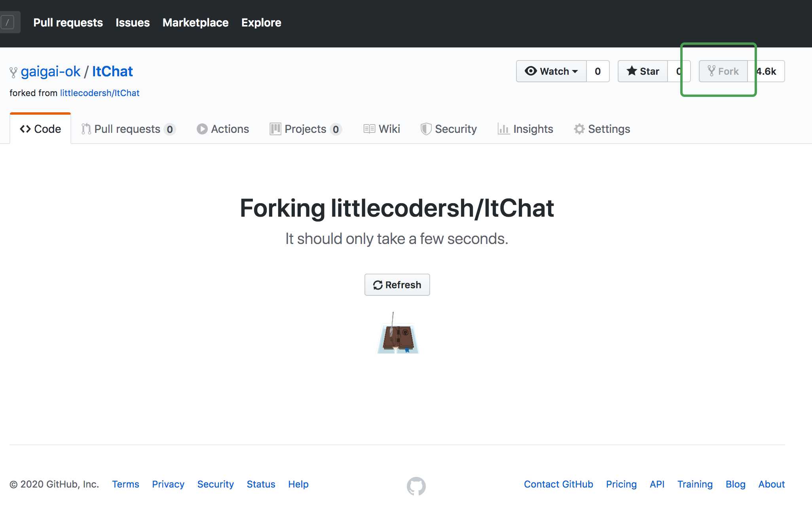Image resolution: width=812 pixels, height=518 pixels.
Task: Go to Marketplace in top navigation
Action: [x=195, y=23]
